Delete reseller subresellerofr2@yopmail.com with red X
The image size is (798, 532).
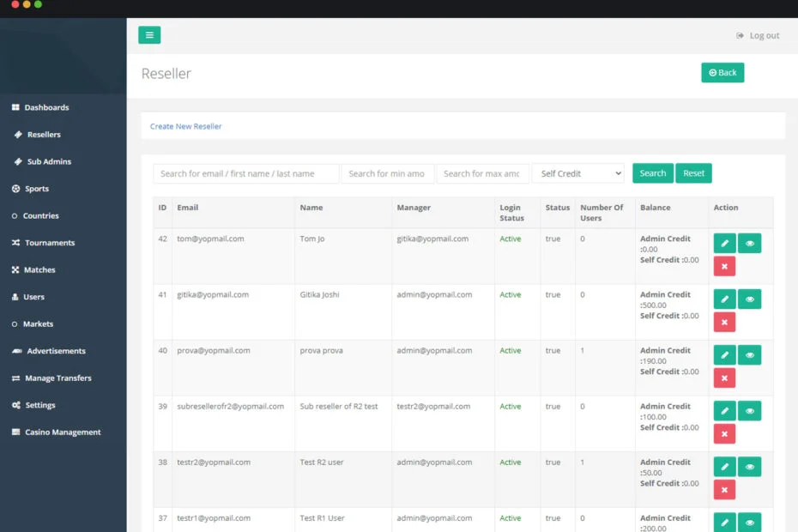click(724, 433)
